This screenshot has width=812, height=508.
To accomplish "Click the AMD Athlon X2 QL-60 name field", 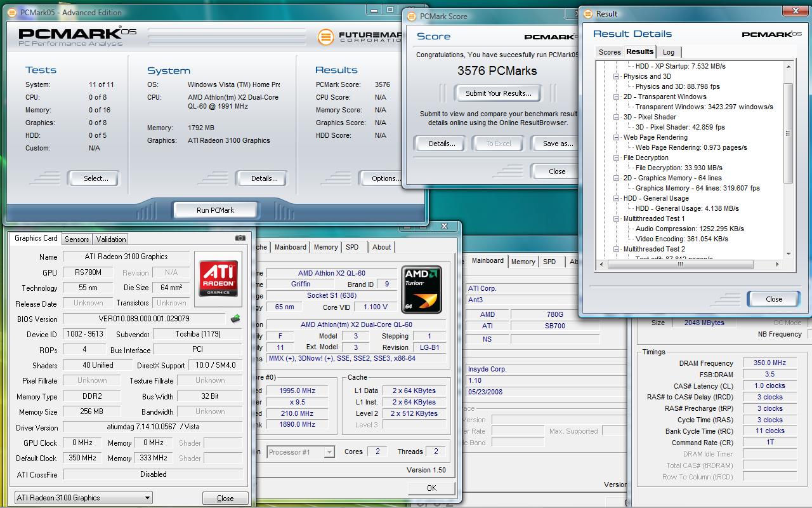I will tap(332, 273).
